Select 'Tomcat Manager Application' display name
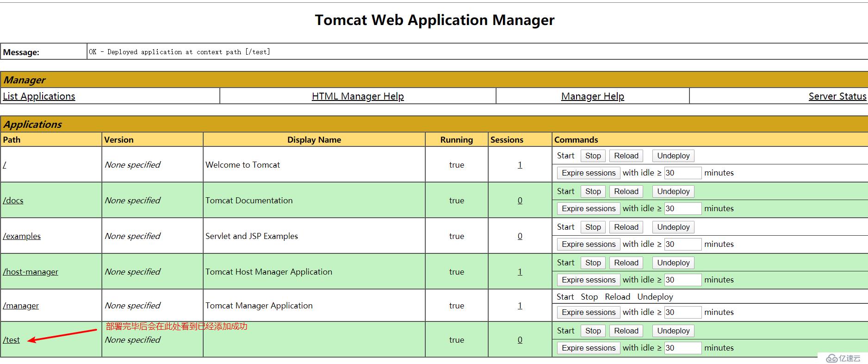The width and height of the screenshot is (868, 364). (259, 306)
